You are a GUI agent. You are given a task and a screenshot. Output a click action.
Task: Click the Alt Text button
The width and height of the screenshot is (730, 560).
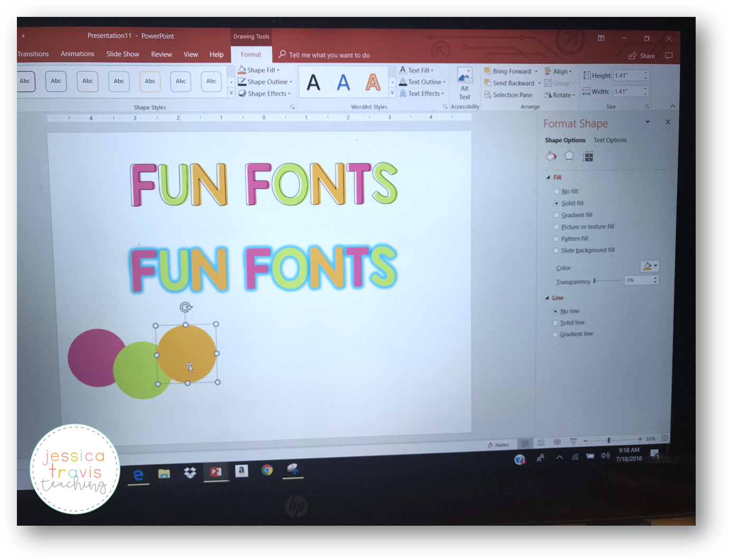click(x=465, y=84)
